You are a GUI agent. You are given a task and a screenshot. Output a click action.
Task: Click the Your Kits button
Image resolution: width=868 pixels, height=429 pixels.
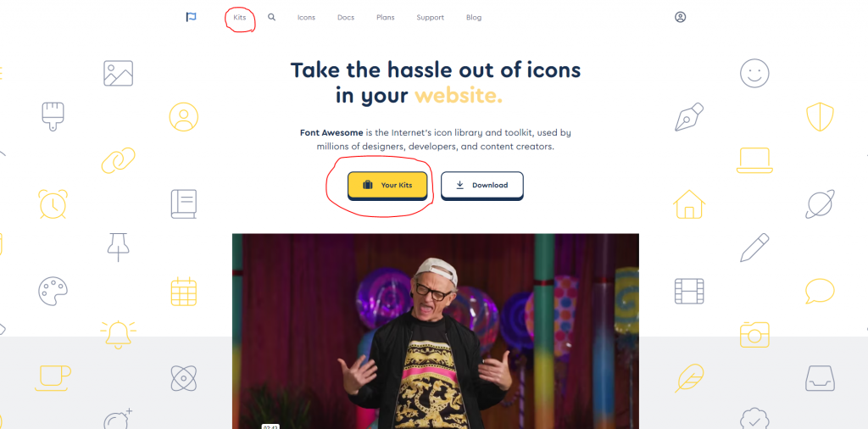387,186
